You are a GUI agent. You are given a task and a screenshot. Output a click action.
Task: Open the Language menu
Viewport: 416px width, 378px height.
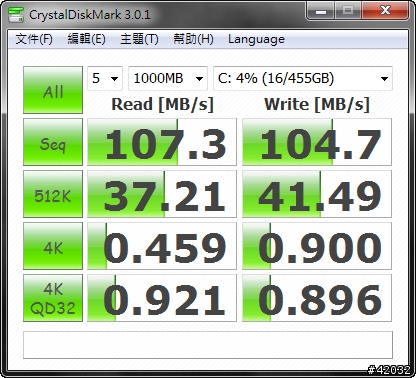256,39
